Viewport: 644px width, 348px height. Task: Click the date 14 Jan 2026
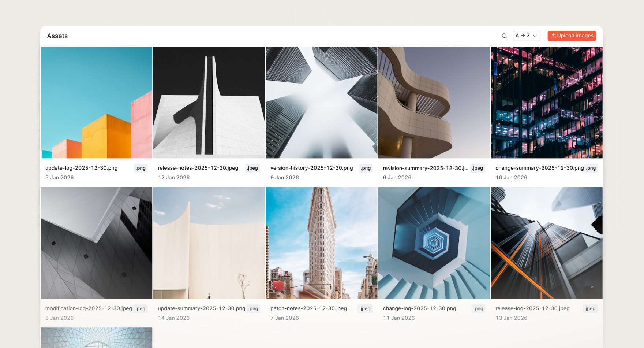(x=174, y=318)
